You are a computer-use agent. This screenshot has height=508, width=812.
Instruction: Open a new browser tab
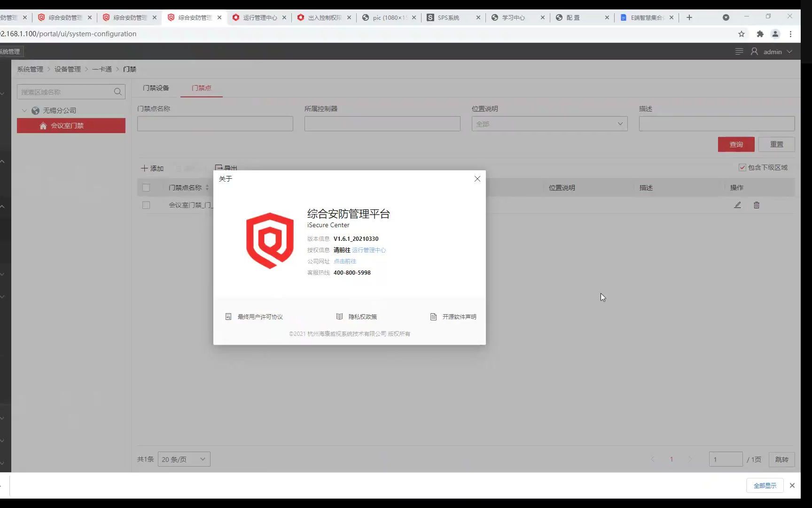click(x=689, y=17)
